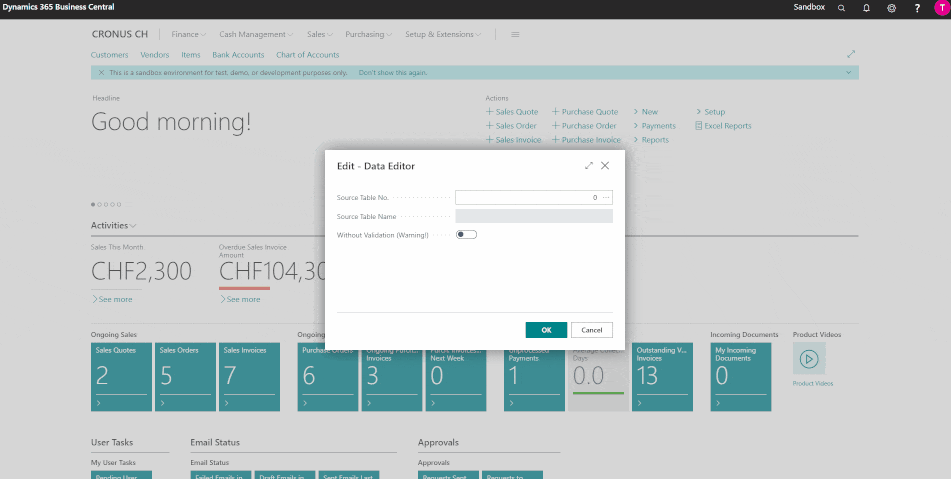
Task: Open the Help question mark
Action: point(917,8)
